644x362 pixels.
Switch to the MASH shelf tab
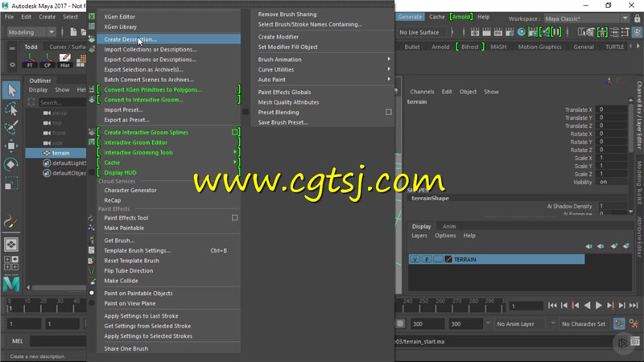498,47
